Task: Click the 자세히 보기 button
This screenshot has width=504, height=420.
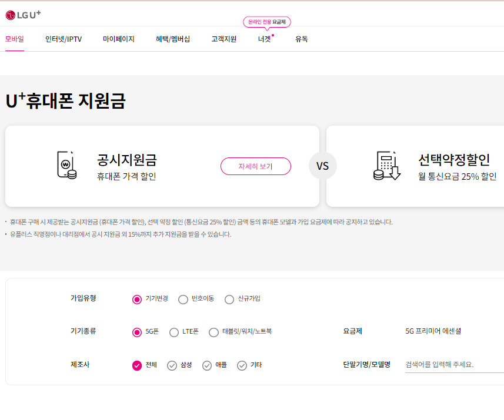Action: pyautogui.click(x=256, y=166)
